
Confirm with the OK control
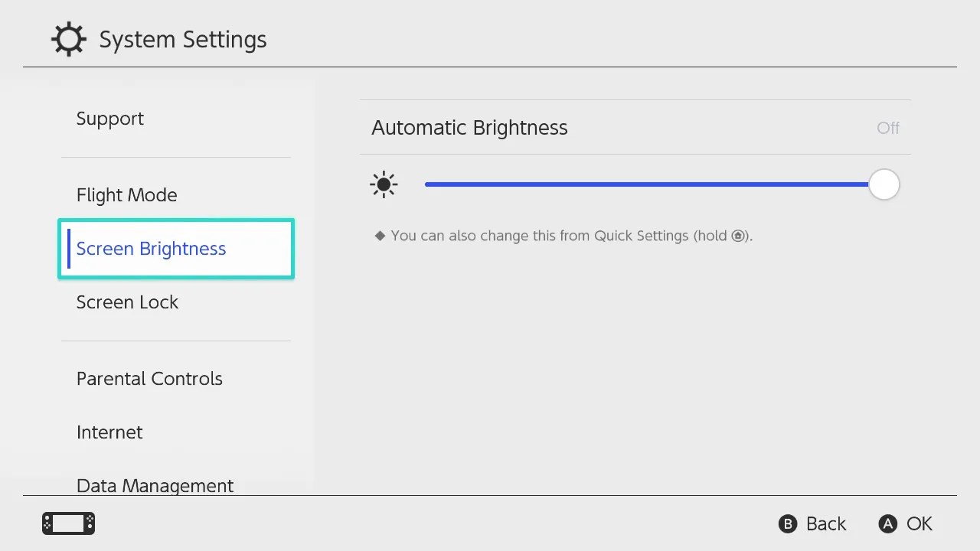(x=906, y=523)
